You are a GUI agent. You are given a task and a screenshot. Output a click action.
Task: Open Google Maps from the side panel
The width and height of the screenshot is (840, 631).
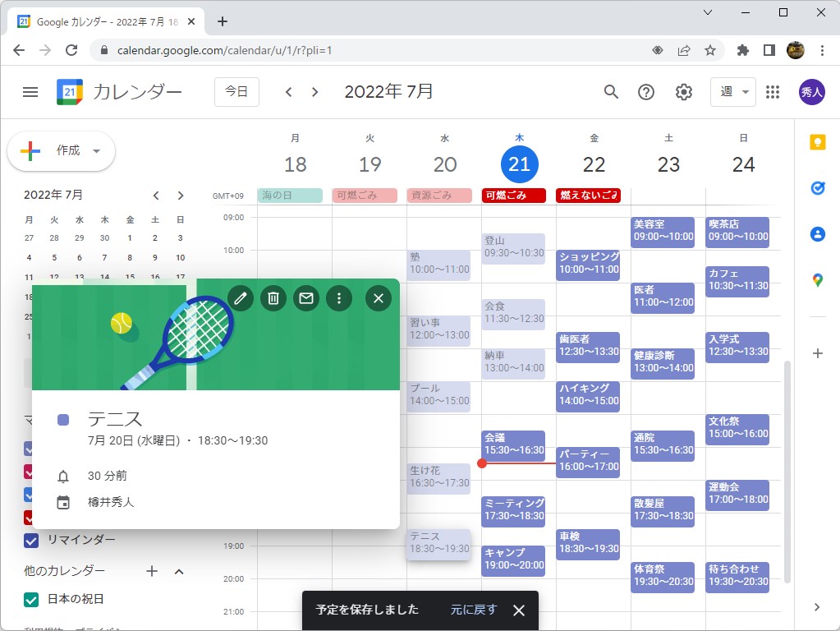[x=817, y=280]
